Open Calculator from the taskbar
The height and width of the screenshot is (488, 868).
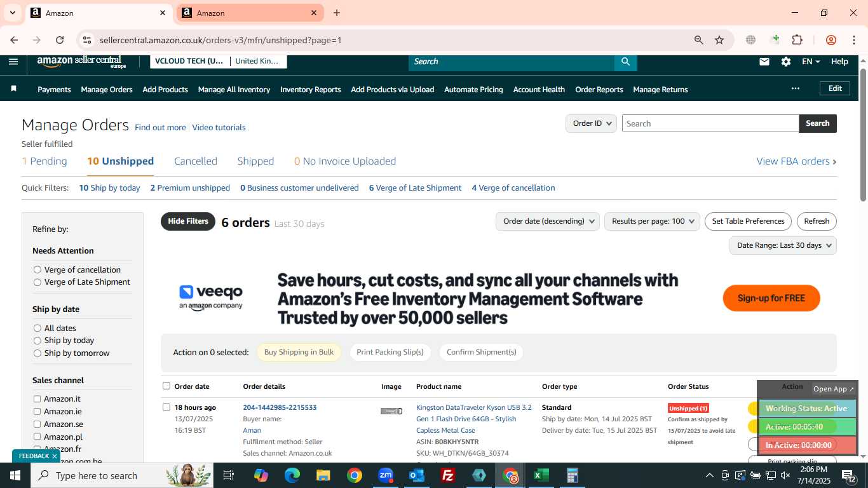click(x=572, y=475)
